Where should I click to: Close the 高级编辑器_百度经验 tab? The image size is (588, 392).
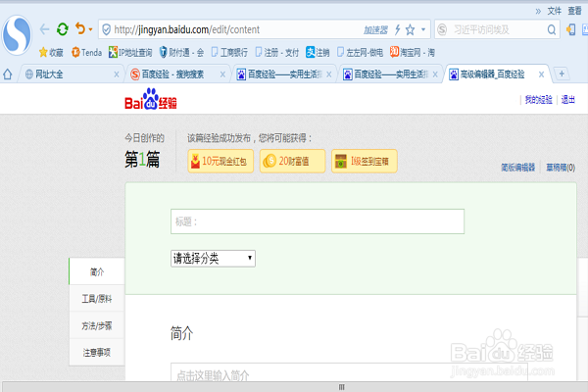[x=542, y=74]
